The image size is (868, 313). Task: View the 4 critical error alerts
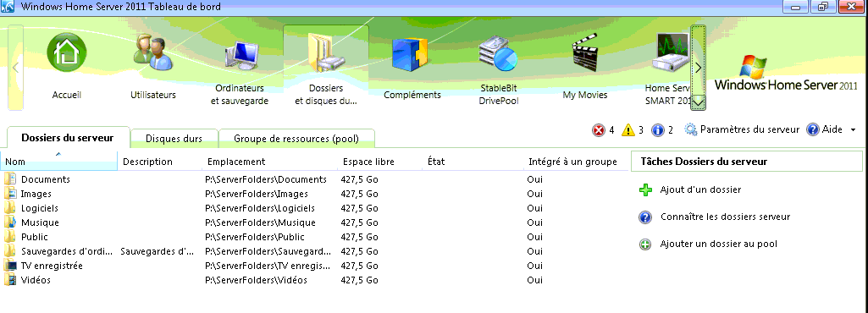coord(603,130)
